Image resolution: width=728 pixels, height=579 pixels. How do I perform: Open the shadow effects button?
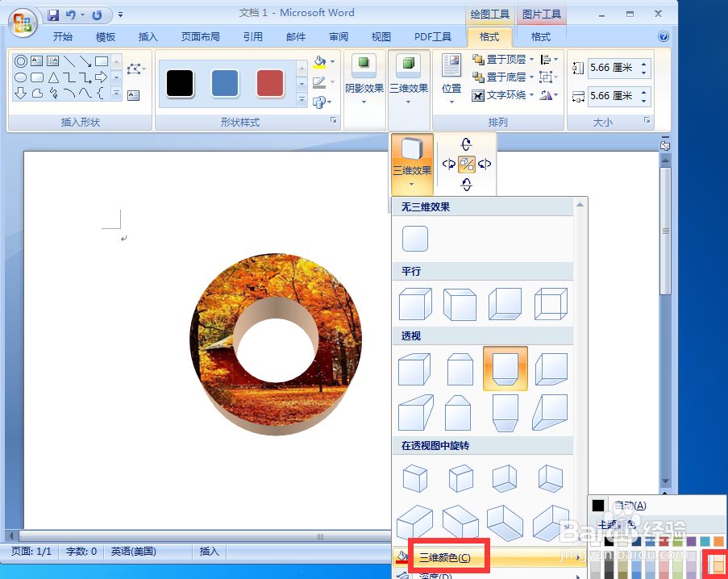coord(364,79)
